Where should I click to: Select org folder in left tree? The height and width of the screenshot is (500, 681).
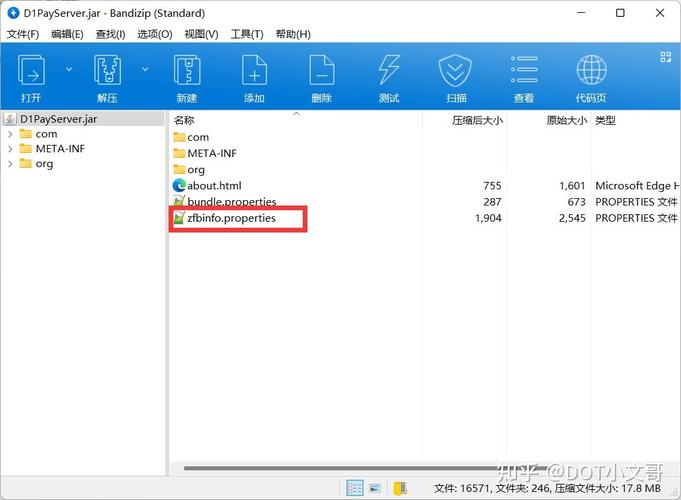[44, 164]
